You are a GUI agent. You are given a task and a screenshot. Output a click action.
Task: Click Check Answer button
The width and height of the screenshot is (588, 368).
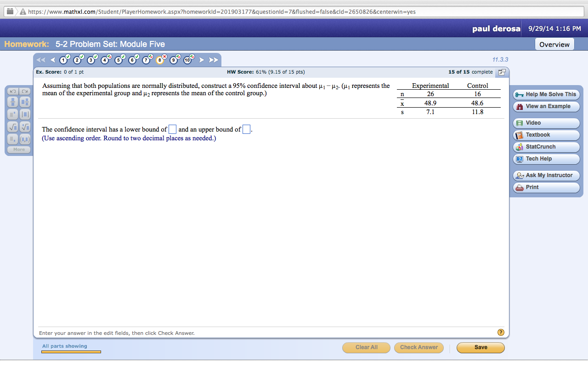(419, 347)
